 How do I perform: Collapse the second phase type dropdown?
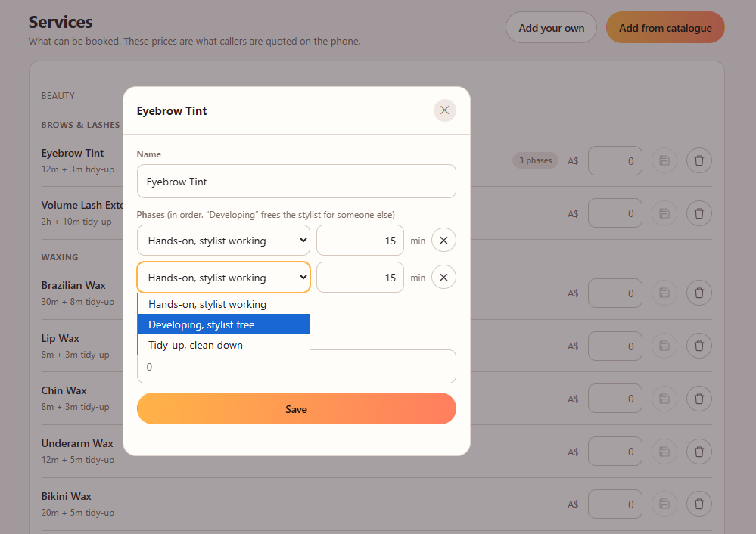[223, 277]
